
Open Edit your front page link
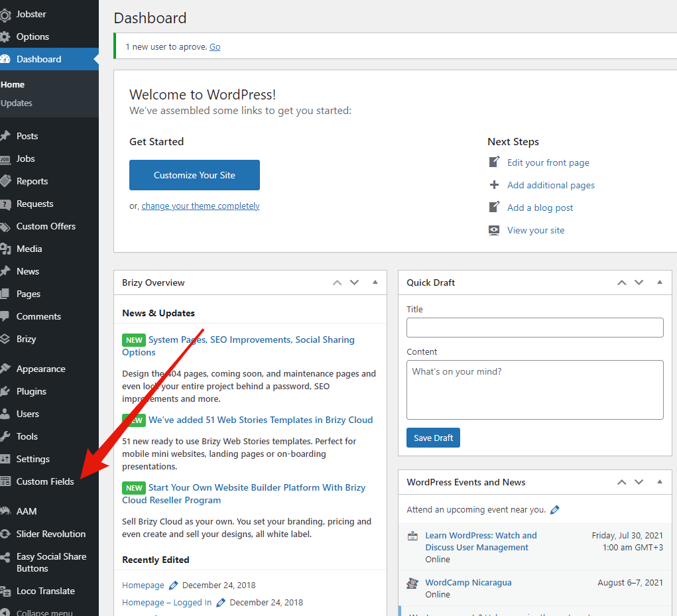pos(548,162)
